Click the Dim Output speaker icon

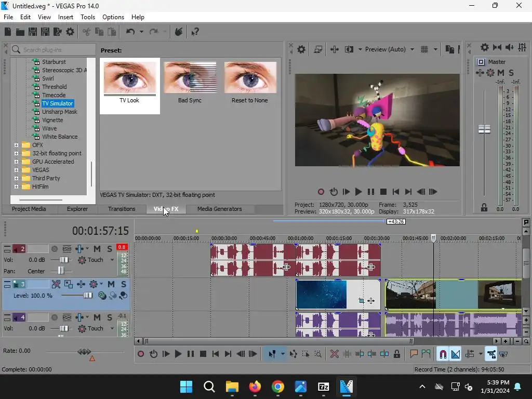click(509, 47)
